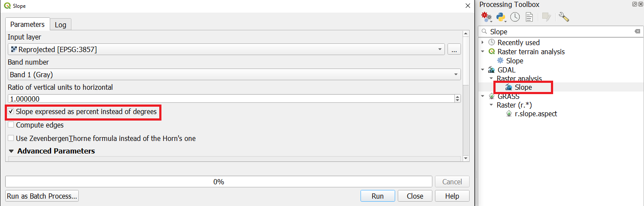Open the processing History clock icon
Image resolution: width=644 pixels, height=206 pixels.
515,17
